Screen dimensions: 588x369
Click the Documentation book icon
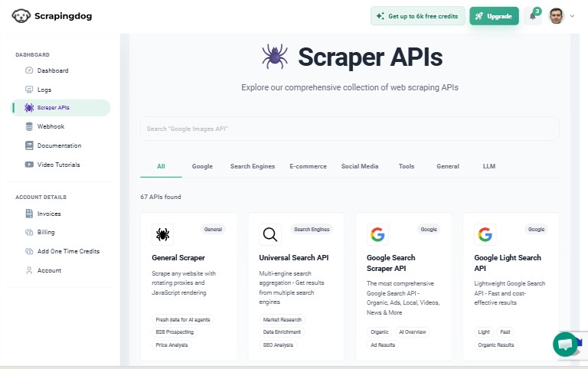click(x=29, y=145)
